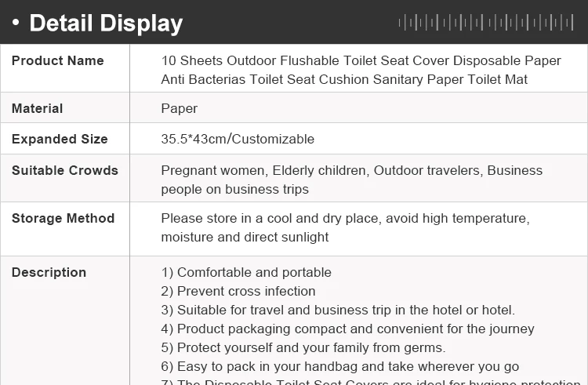This screenshot has width=588, height=385.
Task: Click the Paper material value
Action: (179, 108)
